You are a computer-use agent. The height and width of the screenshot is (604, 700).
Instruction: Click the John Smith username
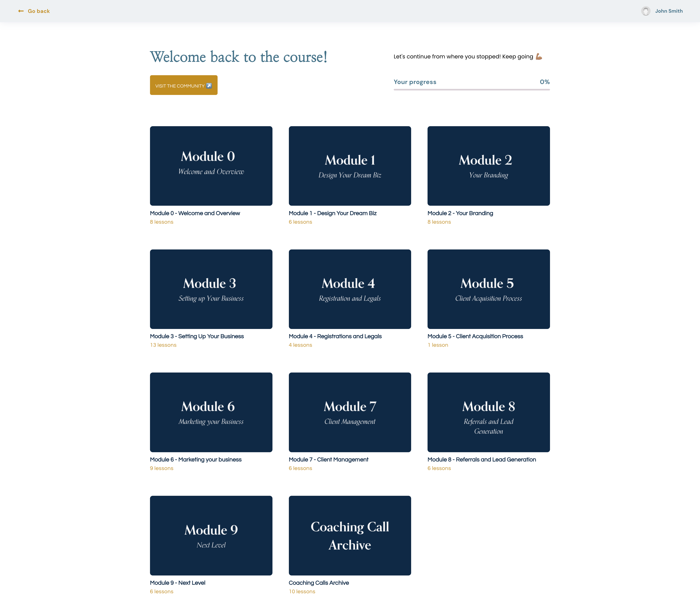[669, 11]
